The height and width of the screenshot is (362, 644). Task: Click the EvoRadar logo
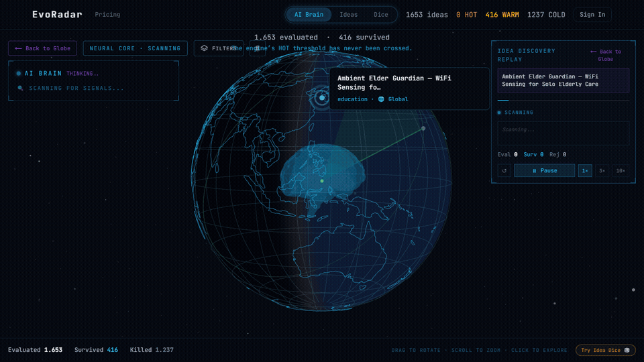[57, 15]
